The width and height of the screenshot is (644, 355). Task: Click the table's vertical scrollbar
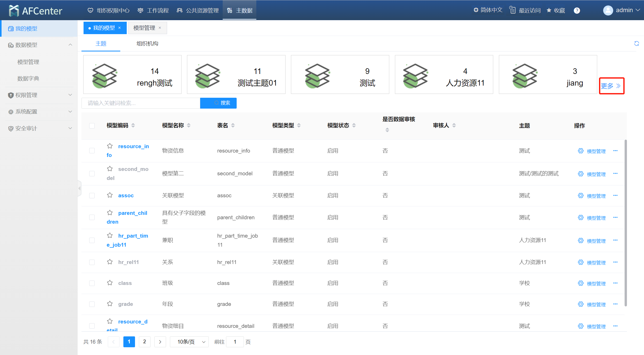click(625, 222)
